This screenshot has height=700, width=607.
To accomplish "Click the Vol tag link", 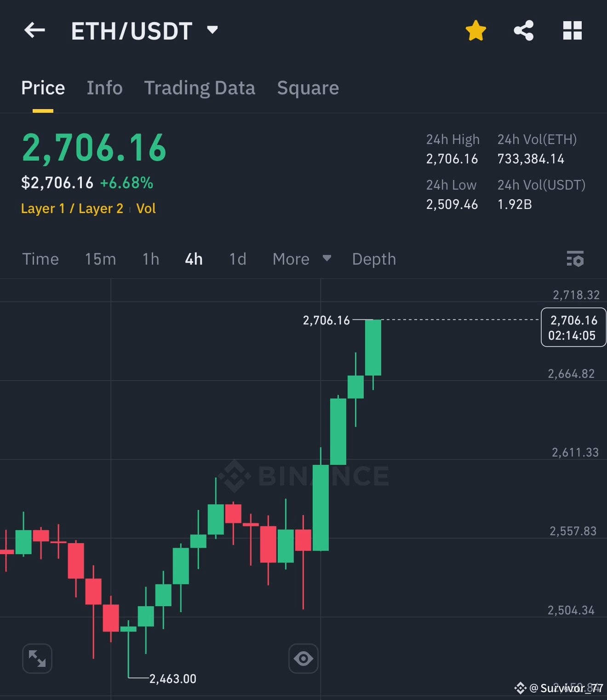I will [146, 208].
